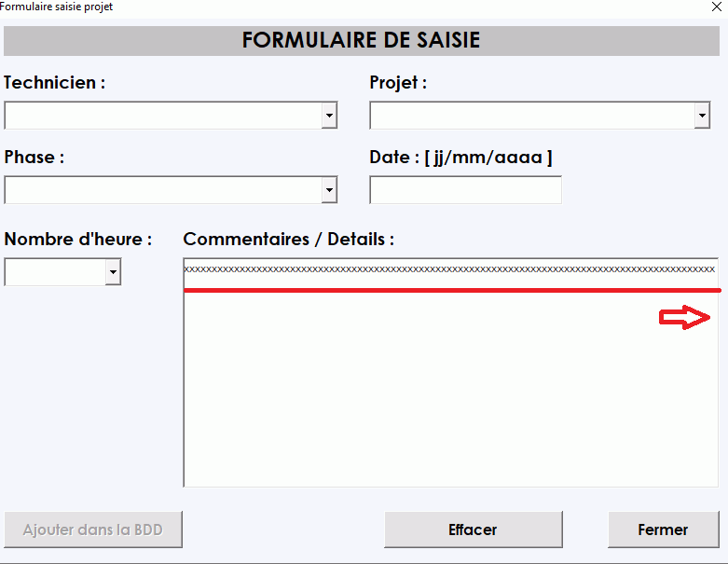Click inside the Phase combo box field
Image resolution: width=728 pixels, height=564 pixels.
click(x=163, y=190)
